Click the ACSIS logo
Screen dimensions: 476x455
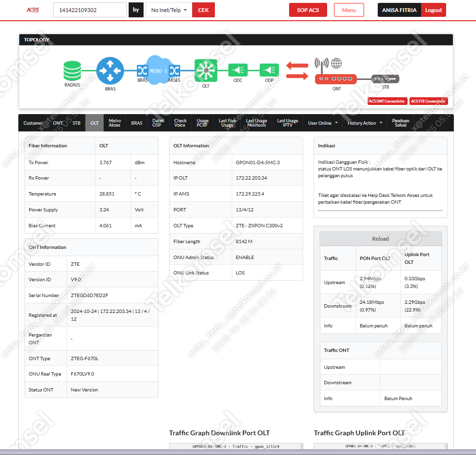pos(33,10)
